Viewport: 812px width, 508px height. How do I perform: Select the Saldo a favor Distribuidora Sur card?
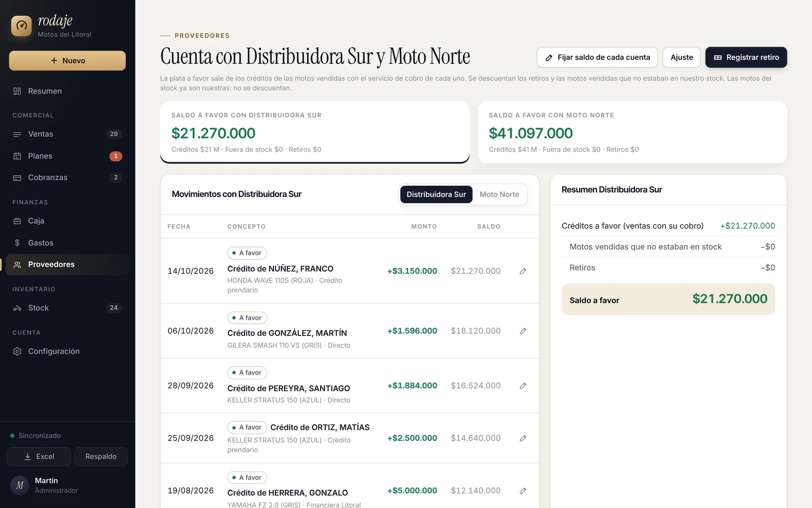tap(315, 132)
